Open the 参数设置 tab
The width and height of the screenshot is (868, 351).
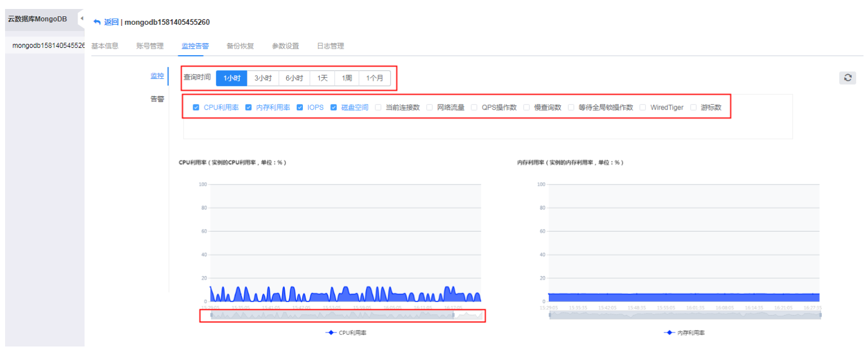click(285, 46)
